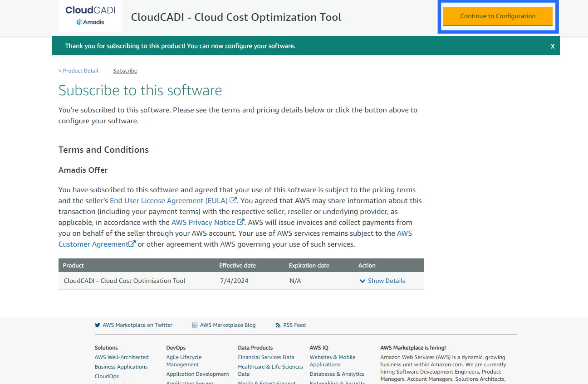The width and height of the screenshot is (588, 384).
Task: Select the Subscribe breadcrumb link
Action: 125,71
